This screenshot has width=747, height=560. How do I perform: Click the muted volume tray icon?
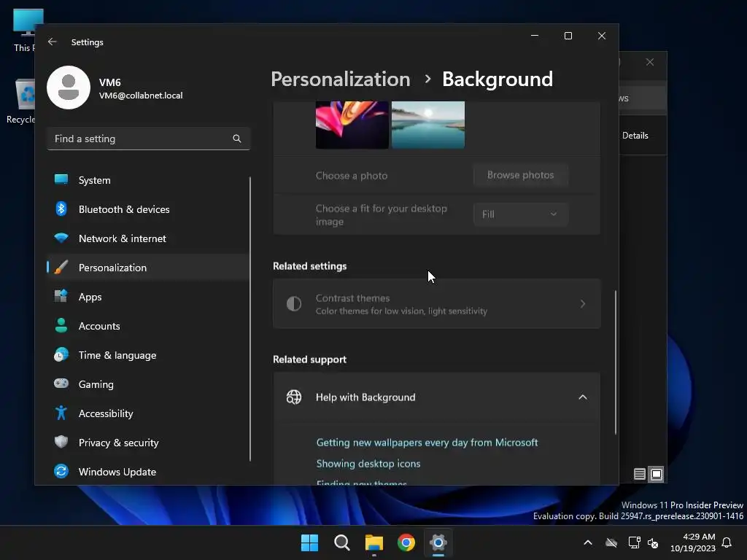(x=653, y=542)
